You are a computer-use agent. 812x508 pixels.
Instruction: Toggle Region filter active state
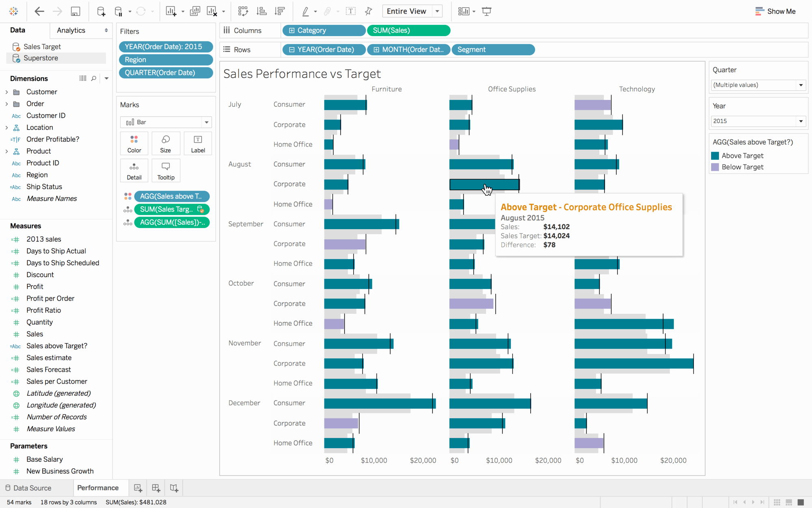click(165, 59)
